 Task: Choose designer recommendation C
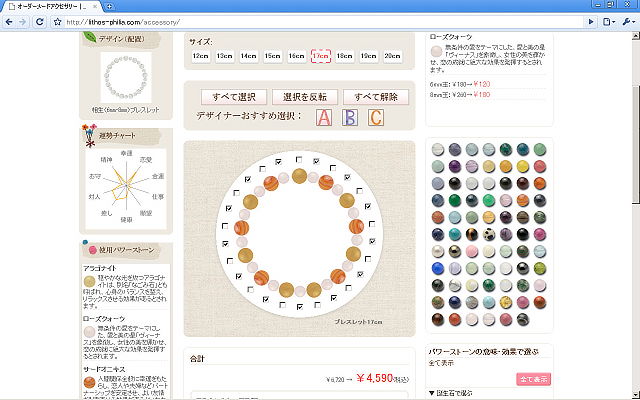click(x=376, y=117)
